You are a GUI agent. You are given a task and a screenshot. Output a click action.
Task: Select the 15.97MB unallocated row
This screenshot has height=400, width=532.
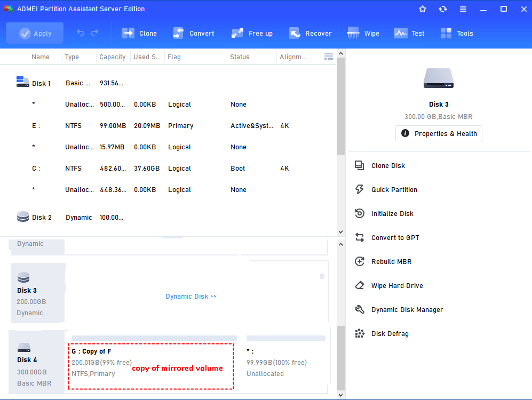tap(168, 147)
